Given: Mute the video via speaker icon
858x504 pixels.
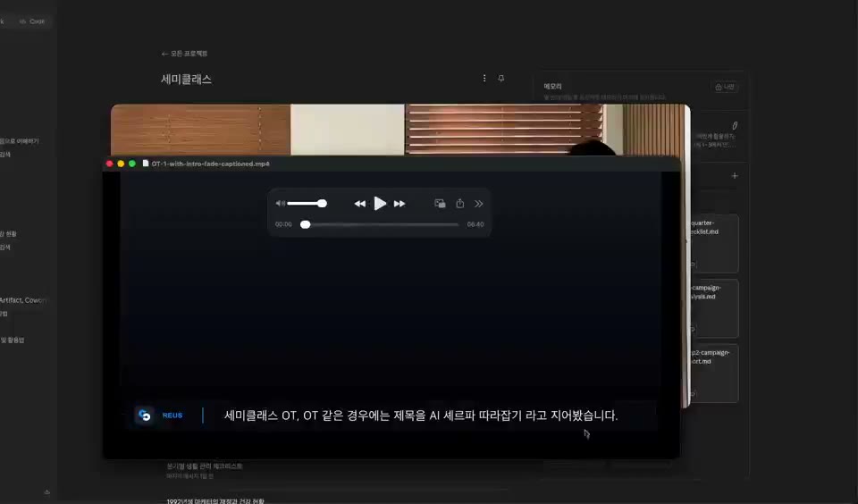Looking at the screenshot, I should pos(280,204).
